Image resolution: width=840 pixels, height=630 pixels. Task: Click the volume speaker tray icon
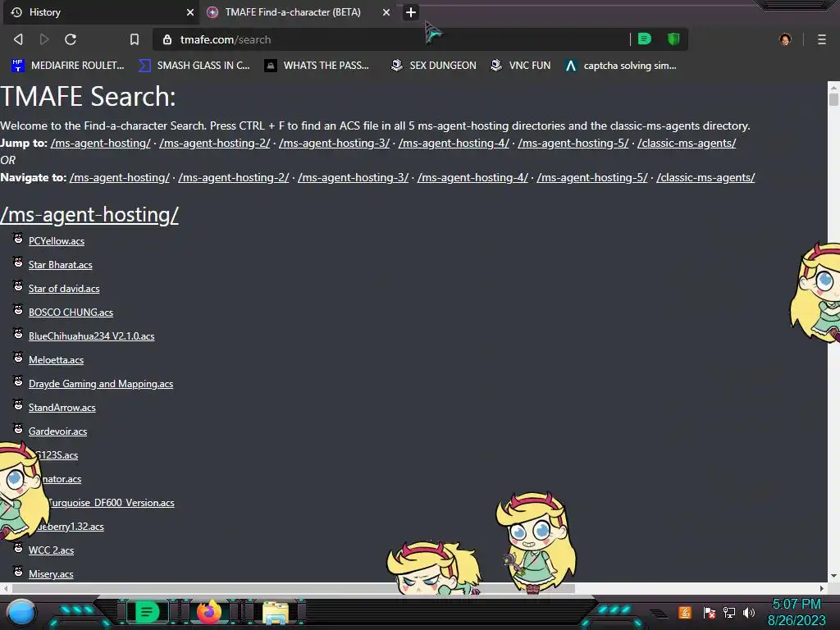[749, 612]
